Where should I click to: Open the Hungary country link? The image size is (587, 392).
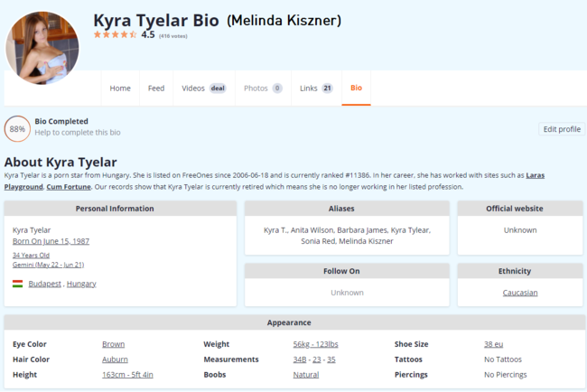pos(81,284)
